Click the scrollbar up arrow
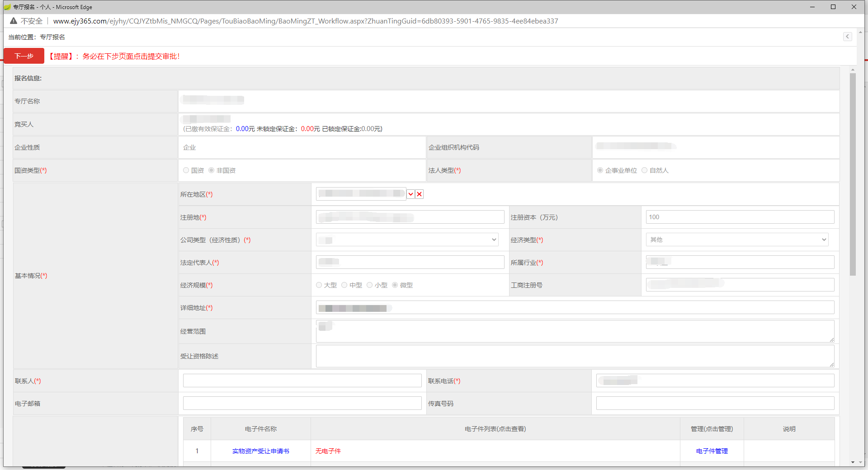 [x=853, y=70]
